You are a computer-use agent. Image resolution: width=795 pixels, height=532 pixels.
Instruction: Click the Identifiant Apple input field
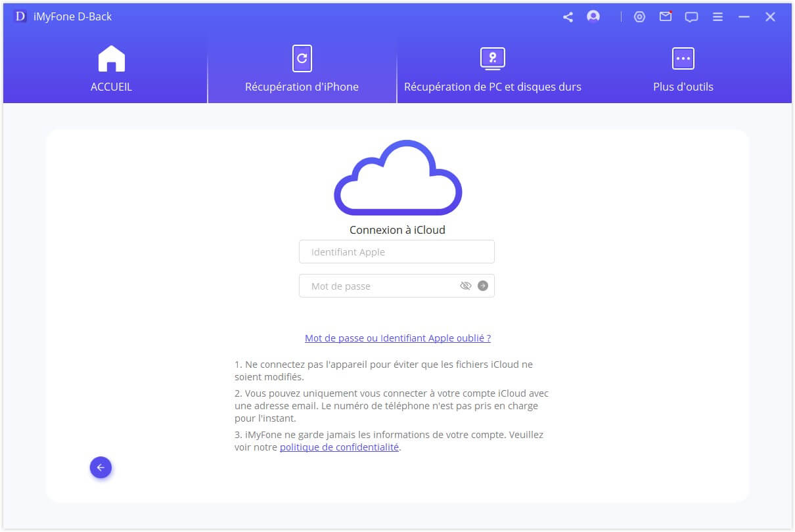pyautogui.click(x=397, y=252)
